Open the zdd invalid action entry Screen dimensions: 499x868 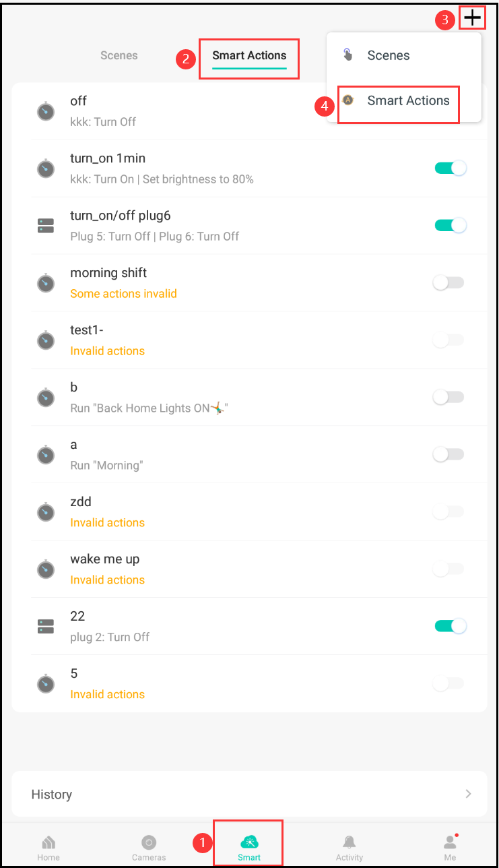tap(249, 511)
